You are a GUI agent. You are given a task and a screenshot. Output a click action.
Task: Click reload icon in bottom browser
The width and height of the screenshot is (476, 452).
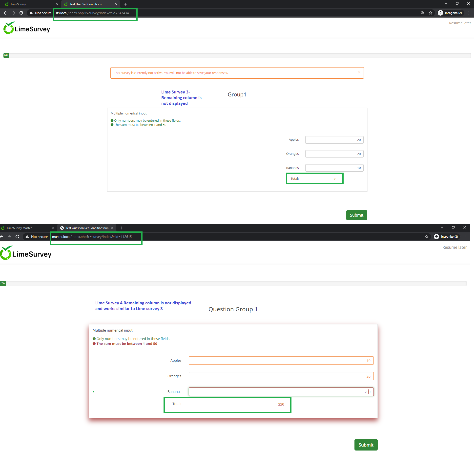(17, 237)
